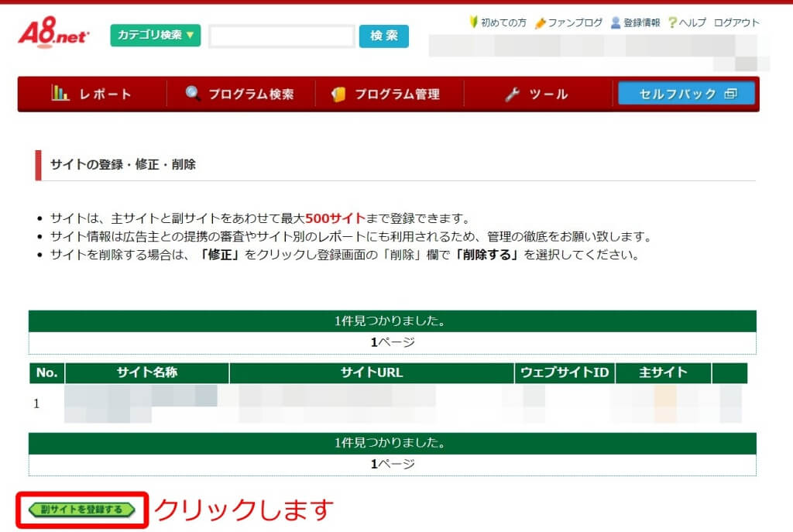Open the ツール menu
The image size is (793, 532).
click(538, 94)
